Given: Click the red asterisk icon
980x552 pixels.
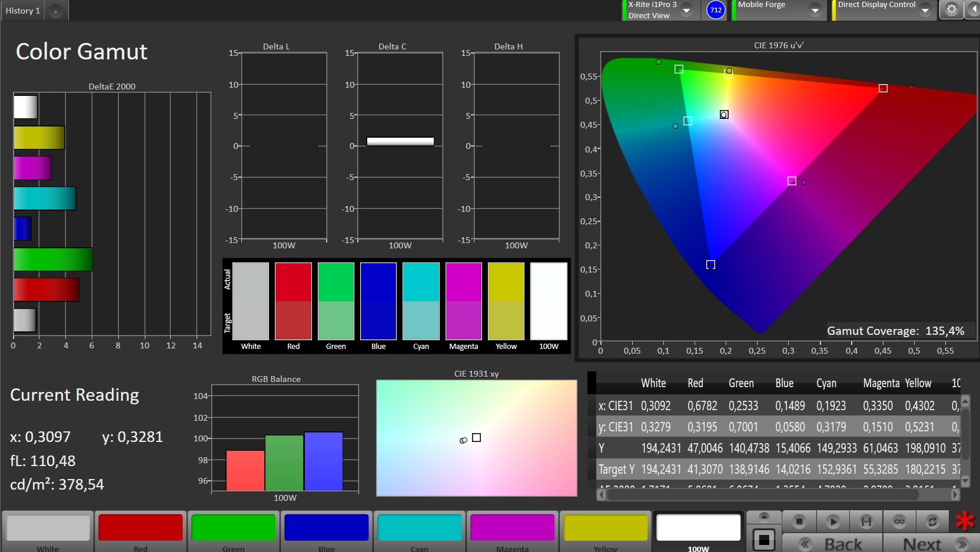Looking at the screenshot, I should pyautogui.click(x=965, y=521).
